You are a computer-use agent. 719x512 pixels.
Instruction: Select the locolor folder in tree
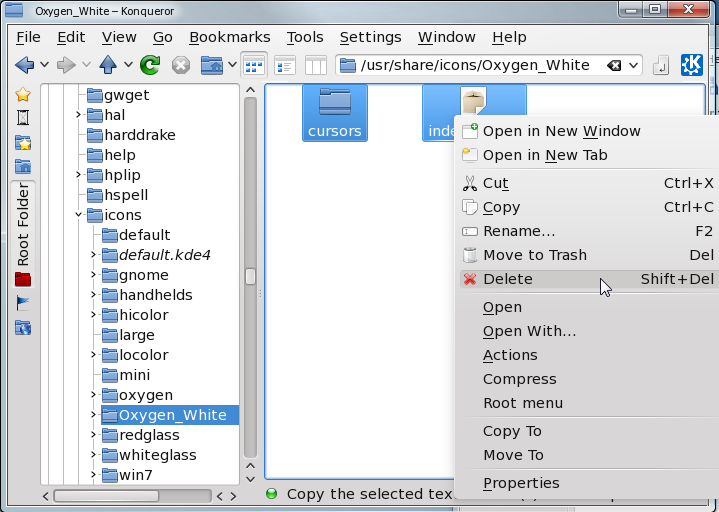(x=136, y=355)
